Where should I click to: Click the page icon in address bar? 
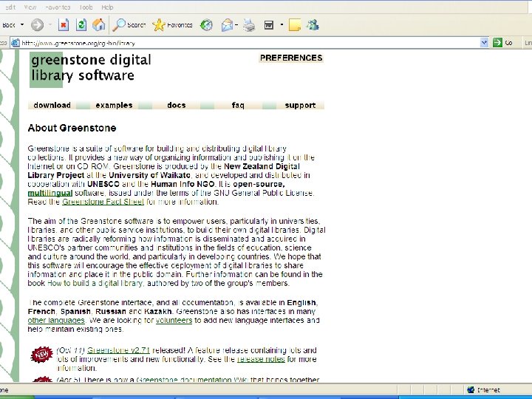tap(16, 43)
